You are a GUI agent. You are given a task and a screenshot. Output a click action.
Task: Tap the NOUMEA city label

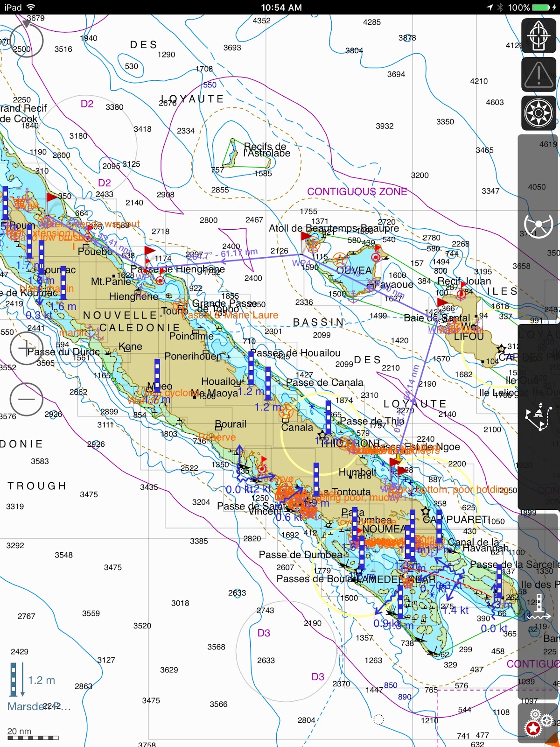tap(384, 529)
